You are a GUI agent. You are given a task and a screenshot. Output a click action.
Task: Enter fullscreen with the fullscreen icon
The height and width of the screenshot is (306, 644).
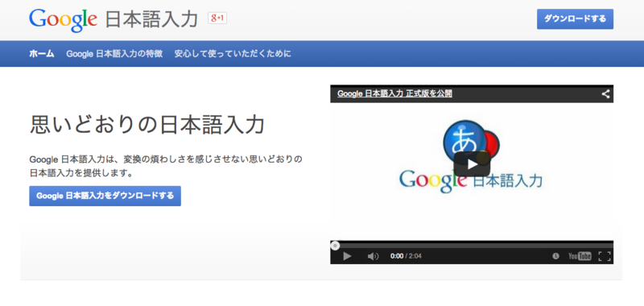coord(605,256)
